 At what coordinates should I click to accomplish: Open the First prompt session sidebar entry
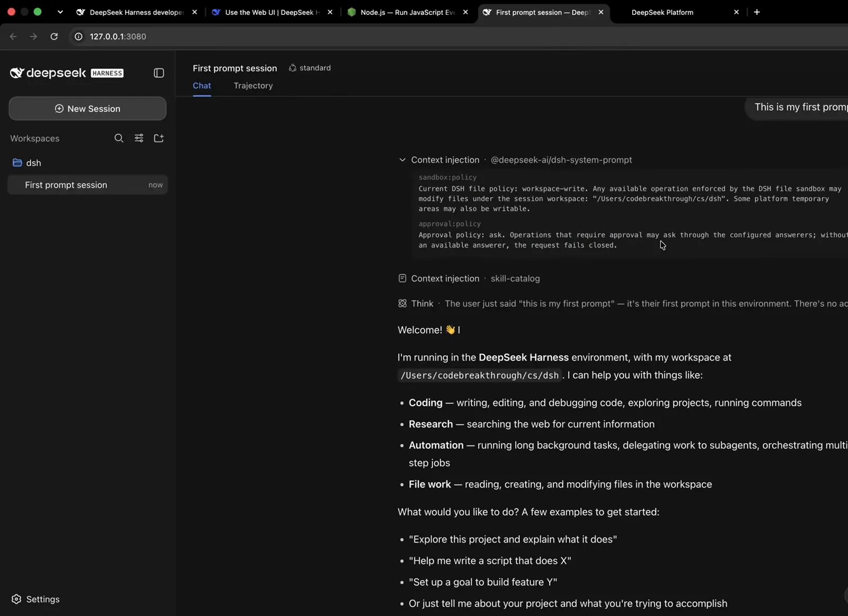87,185
